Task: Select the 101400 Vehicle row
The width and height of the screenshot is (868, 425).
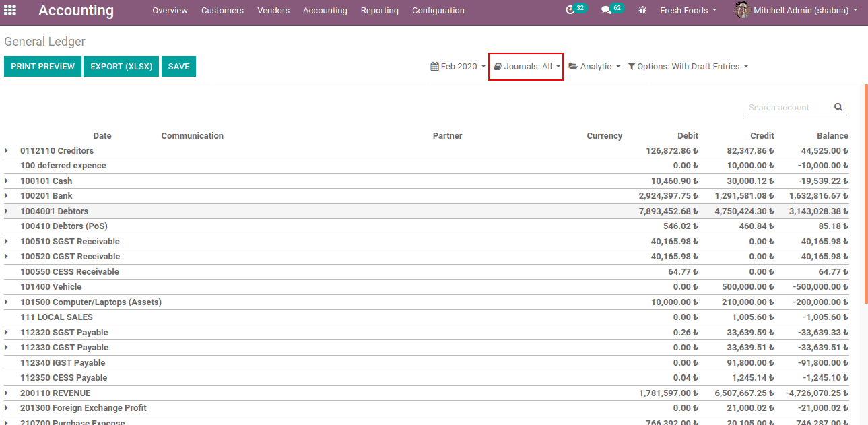Action: click(426, 286)
